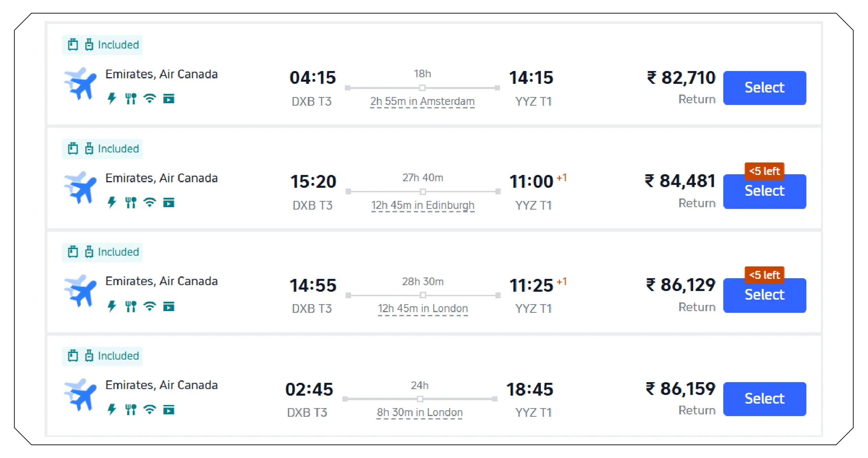868x458 pixels.
Task: Click the 18h duration timeline bar
Action: click(x=422, y=88)
